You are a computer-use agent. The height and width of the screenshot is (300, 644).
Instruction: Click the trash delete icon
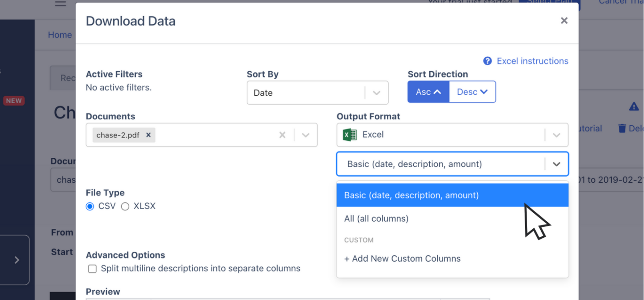tap(622, 128)
